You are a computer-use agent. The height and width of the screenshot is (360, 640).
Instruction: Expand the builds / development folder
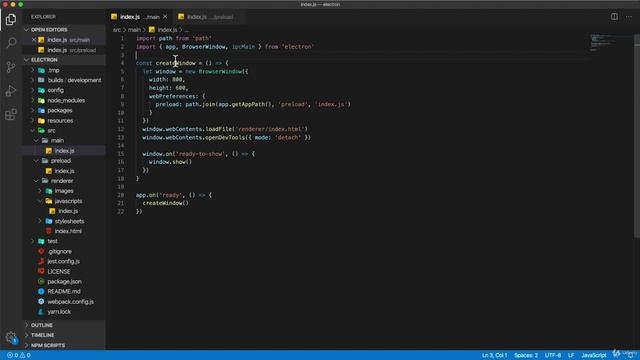point(33,80)
